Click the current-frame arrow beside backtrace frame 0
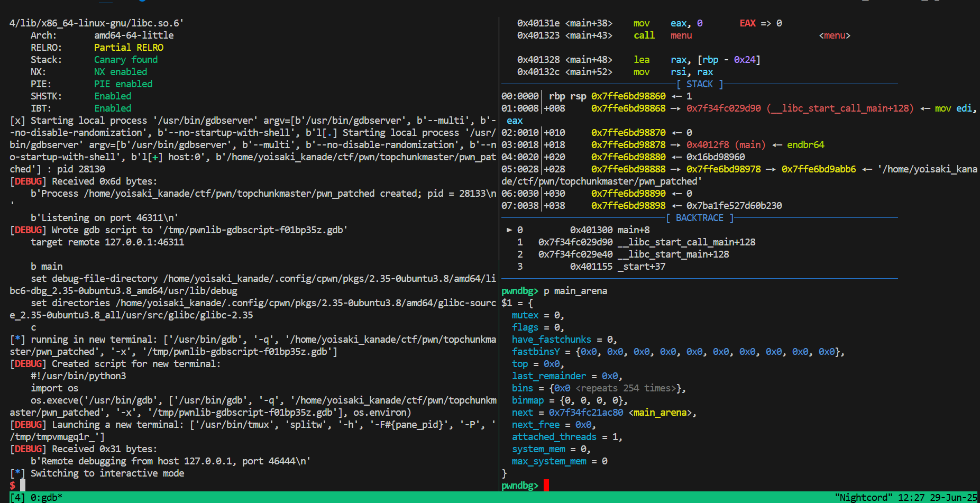Image resolution: width=980 pixels, height=503 pixels. tap(509, 230)
